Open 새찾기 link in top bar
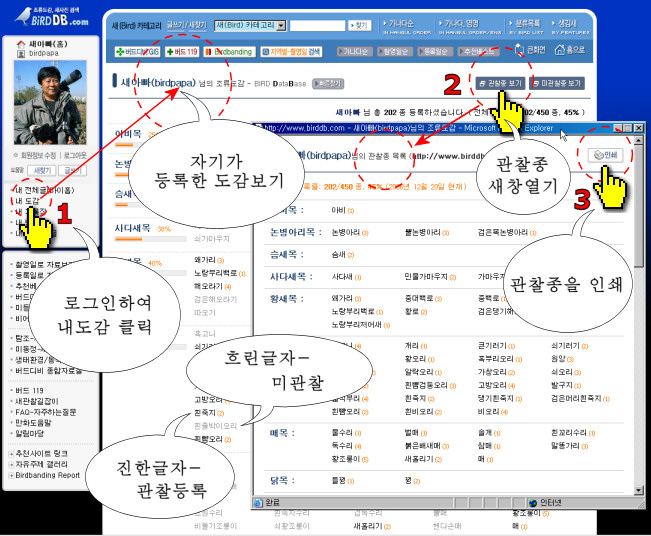Image resolution: width=651 pixels, height=536 pixels. tap(197, 25)
